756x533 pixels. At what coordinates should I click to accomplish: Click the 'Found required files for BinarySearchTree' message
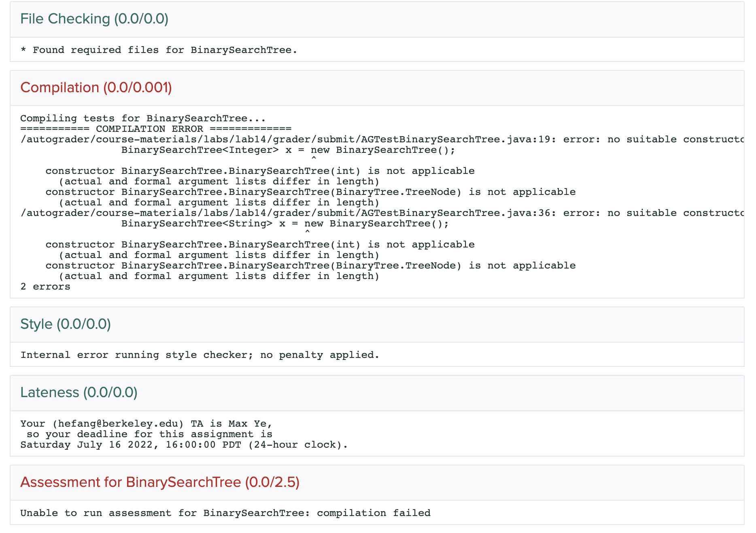(159, 50)
